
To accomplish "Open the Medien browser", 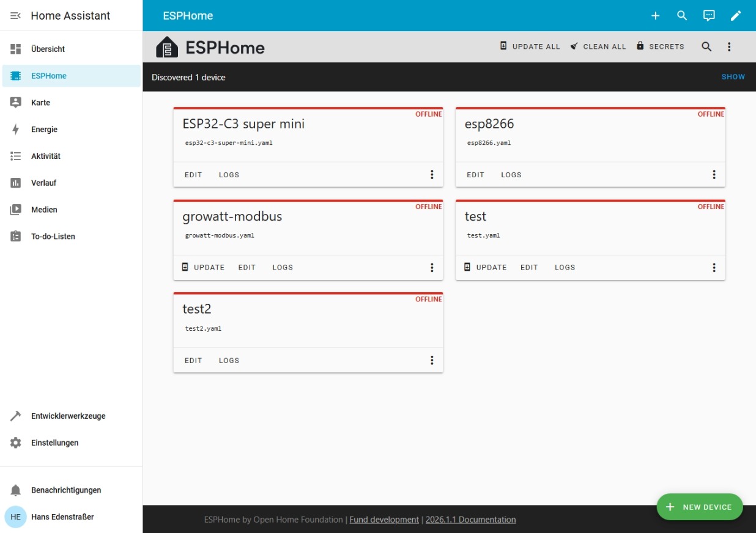I will tap(71, 210).
